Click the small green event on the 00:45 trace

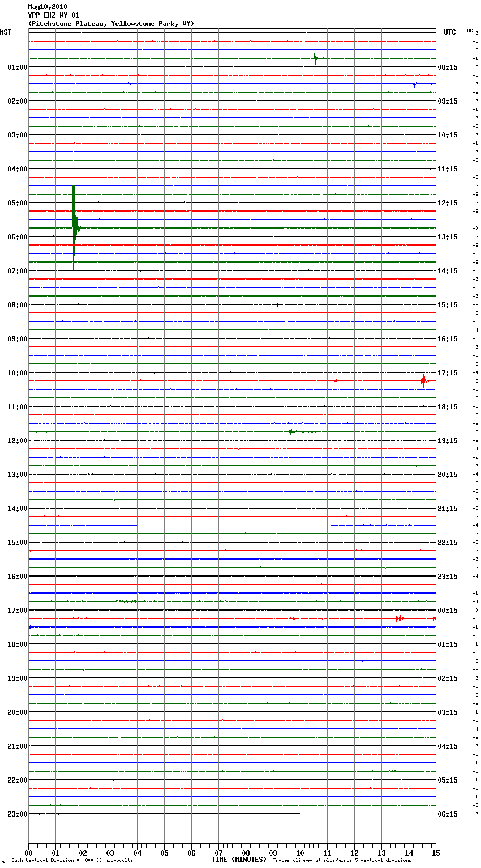316,58
